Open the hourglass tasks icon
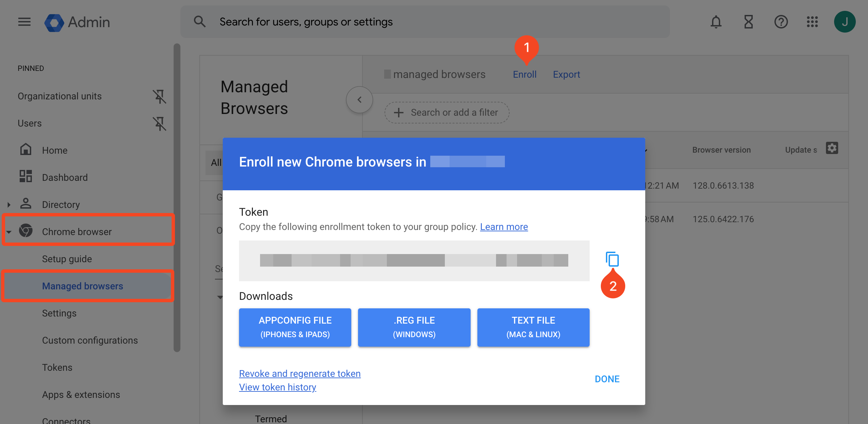The width and height of the screenshot is (868, 424). [x=748, y=22]
